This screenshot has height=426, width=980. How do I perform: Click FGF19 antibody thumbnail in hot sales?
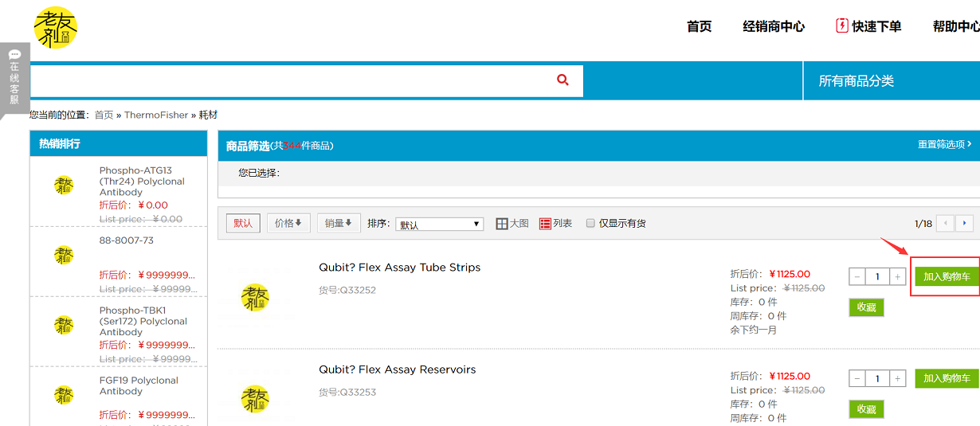point(64,394)
